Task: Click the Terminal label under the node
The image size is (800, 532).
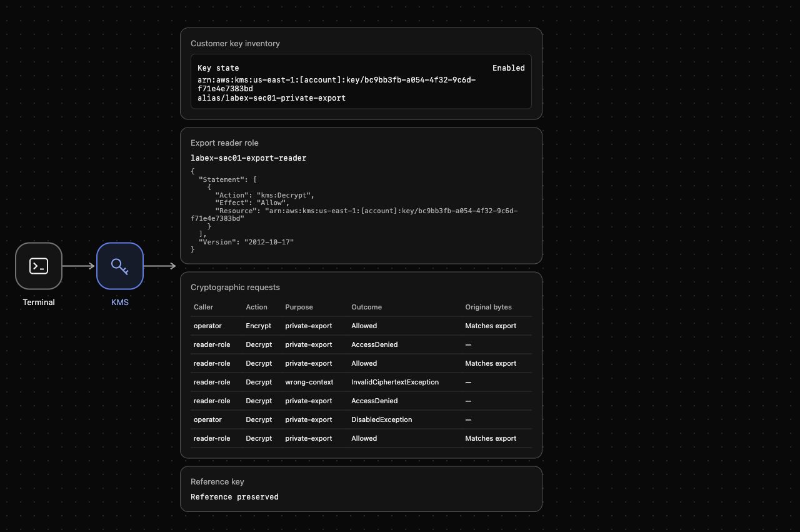Action: 39,302
